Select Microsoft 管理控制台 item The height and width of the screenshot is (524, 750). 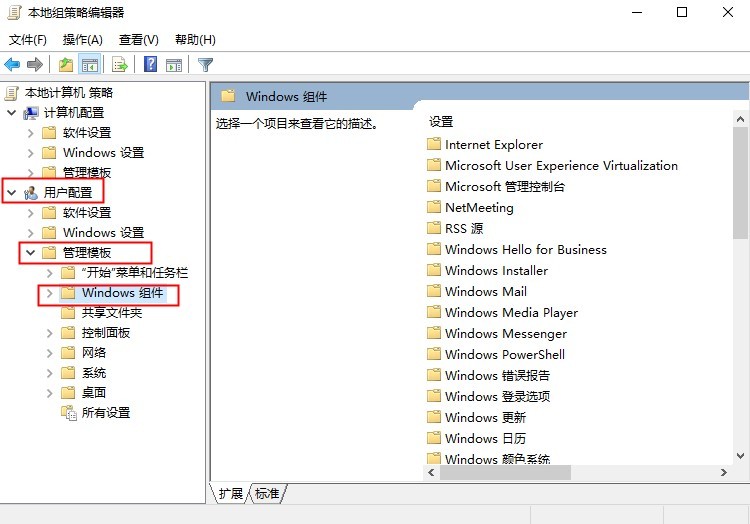click(x=505, y=186)
